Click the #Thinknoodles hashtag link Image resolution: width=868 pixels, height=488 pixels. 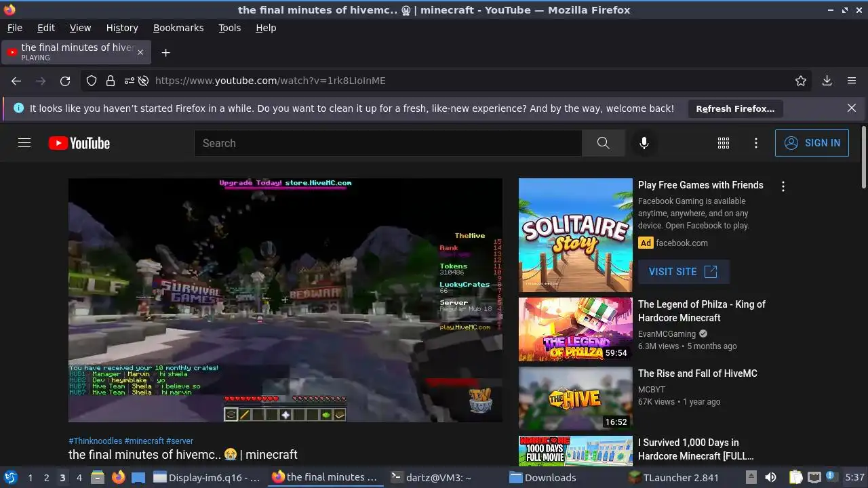tap(95, 441)
